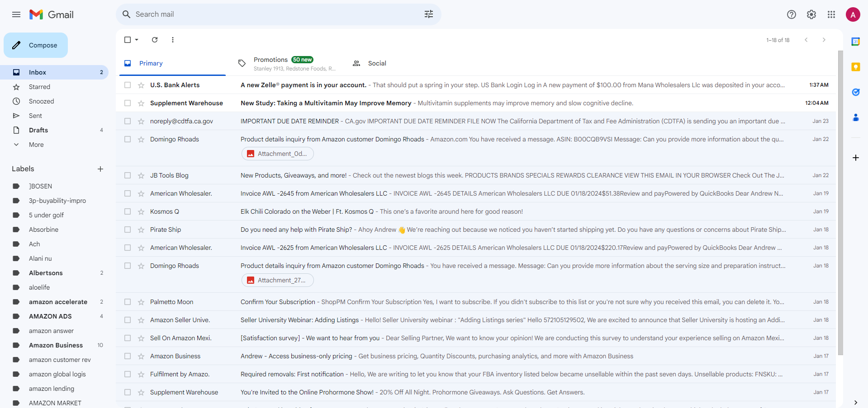Open the Satisfaction survey email
This screenshot has width=868, height=408.
coord(476,338)
